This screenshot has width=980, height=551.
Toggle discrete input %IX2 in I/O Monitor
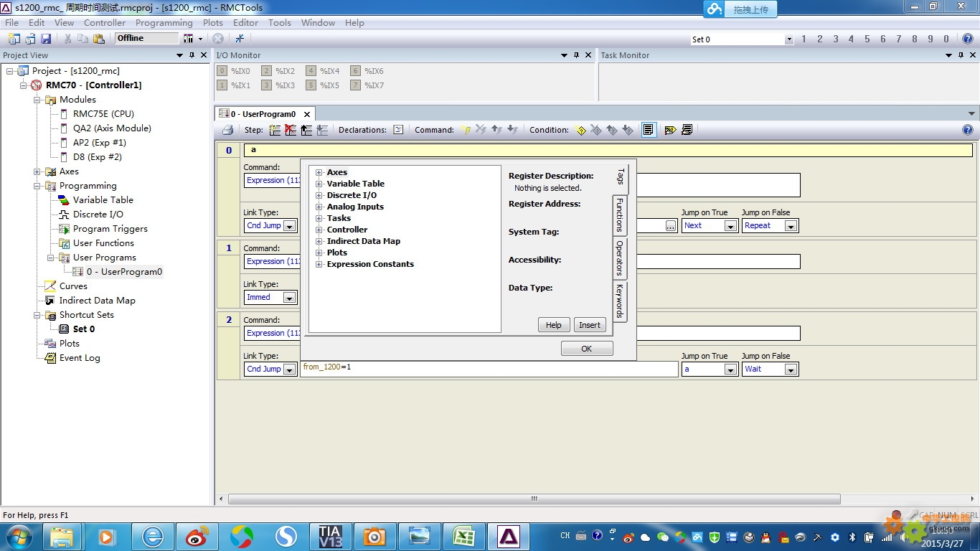coord(267,71)
